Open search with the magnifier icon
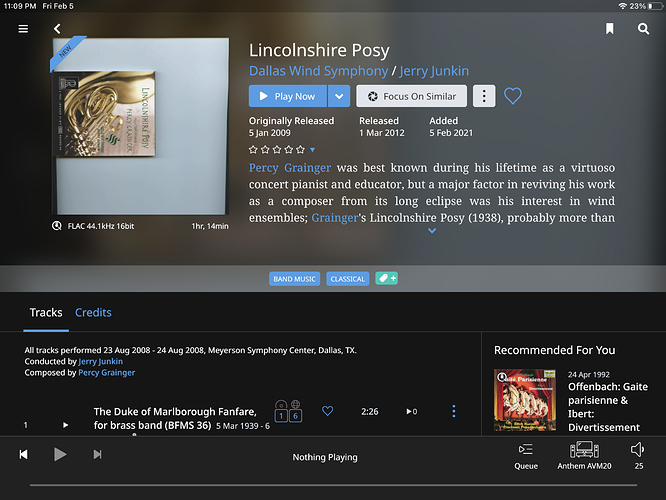Image resolution: width=666 pixels, height=500 pixels. click(643, 28)
